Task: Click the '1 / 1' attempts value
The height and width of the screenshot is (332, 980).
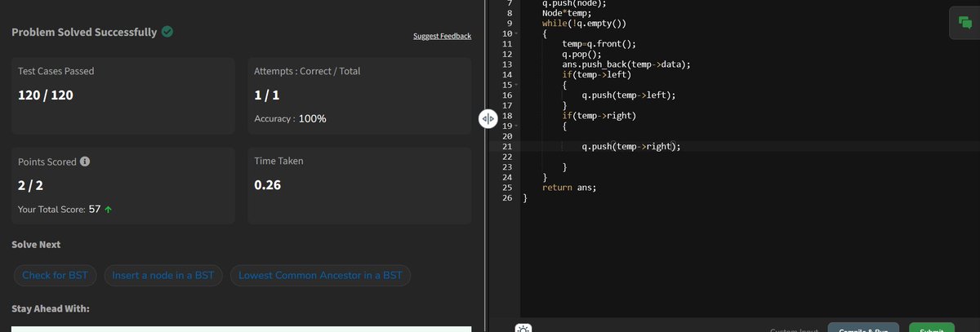Action: click(267, 95)
